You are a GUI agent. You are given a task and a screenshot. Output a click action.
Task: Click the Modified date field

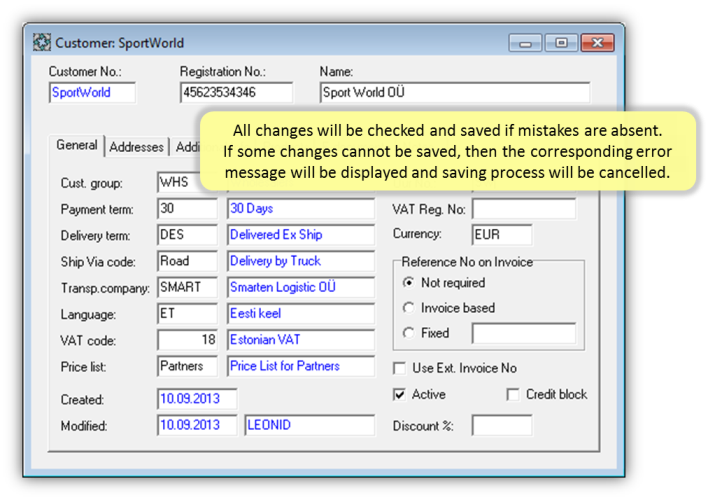(197, 425)
